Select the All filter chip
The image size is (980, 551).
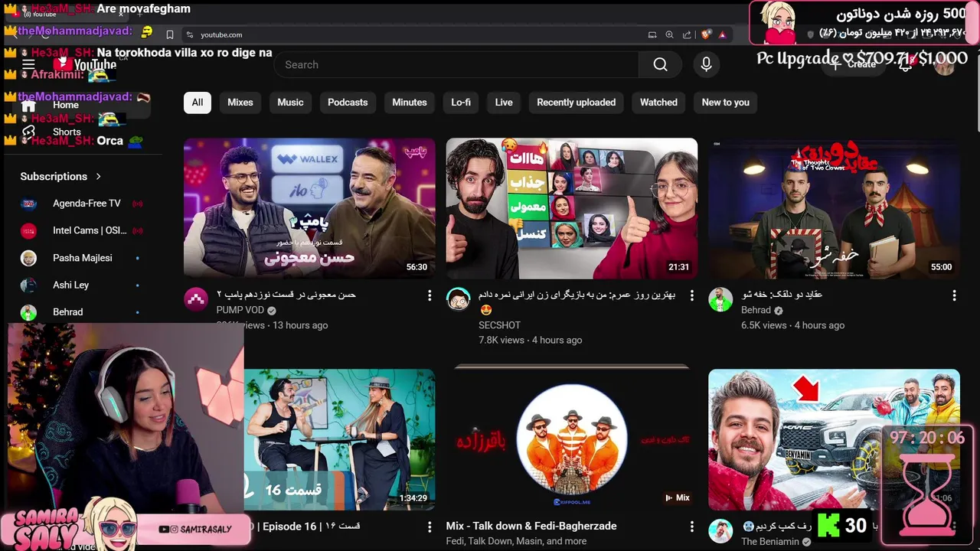[198, 103]
